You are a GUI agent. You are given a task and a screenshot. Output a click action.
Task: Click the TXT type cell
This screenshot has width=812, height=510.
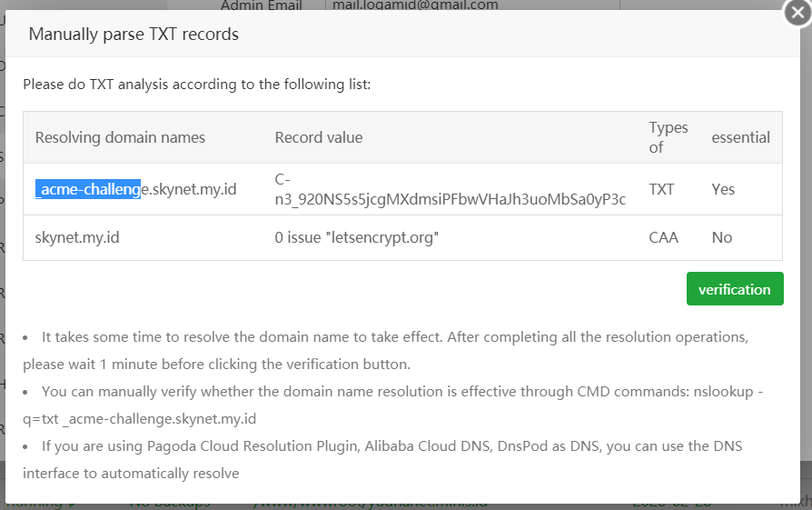pos(661,189)
